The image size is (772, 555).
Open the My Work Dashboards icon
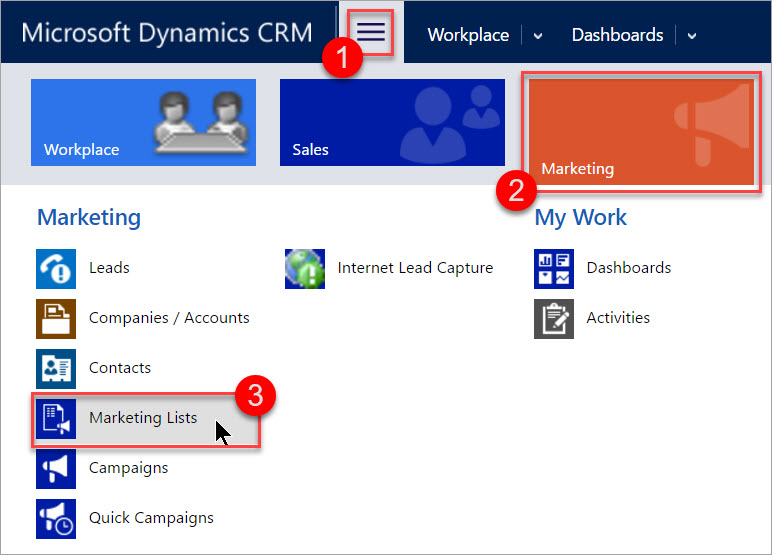pos(553,268)
